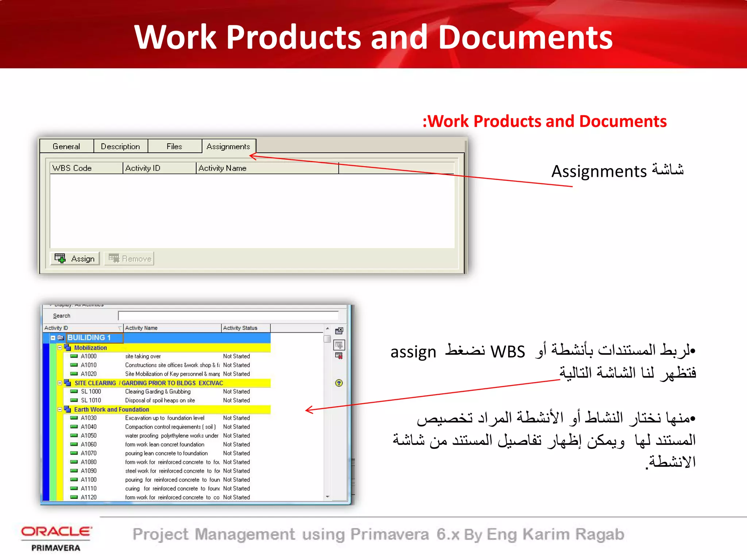Select 'Compaction control requirements ( soil )'
The width and height of the screenshot is (747, 560).
170,427
